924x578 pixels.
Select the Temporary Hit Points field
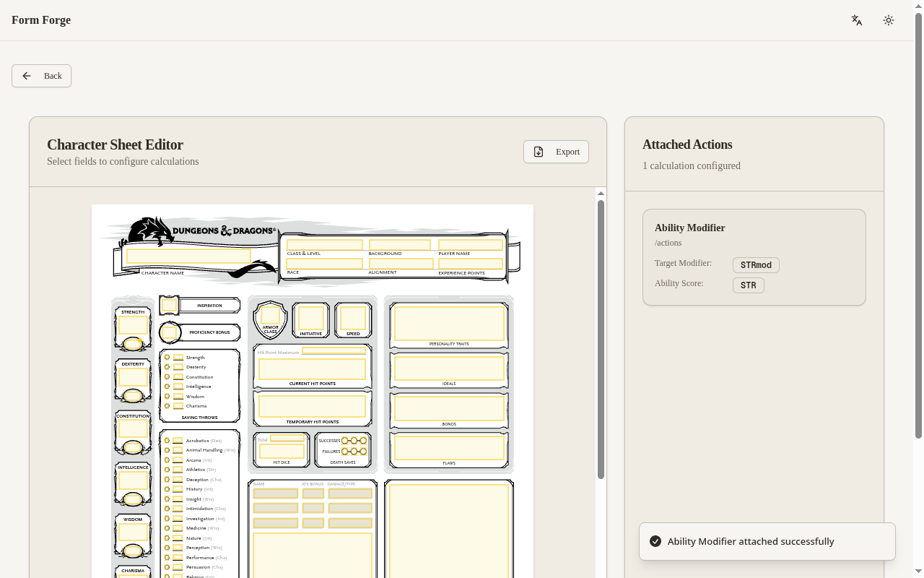click(312, 406)
